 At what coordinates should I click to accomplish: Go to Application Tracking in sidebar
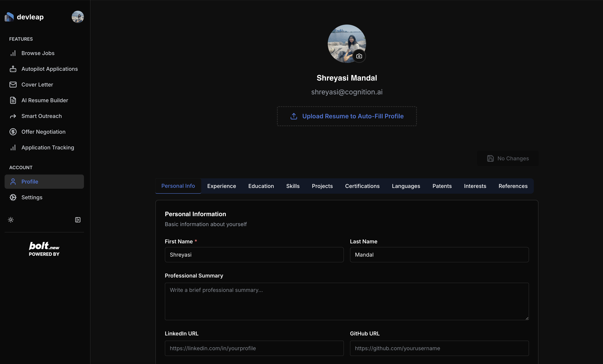[x=48, y=148]
